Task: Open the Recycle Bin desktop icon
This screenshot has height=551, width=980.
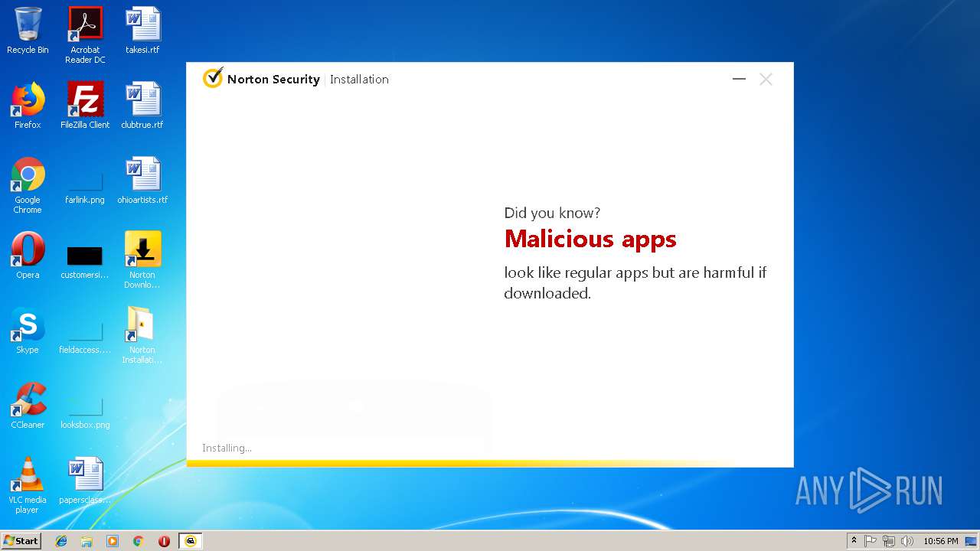Action: pos(28,31)
